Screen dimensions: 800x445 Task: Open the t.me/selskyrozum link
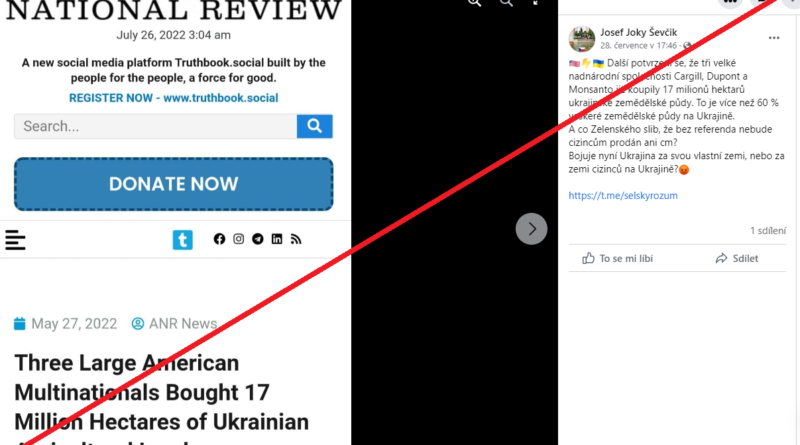tap(623, 195)
